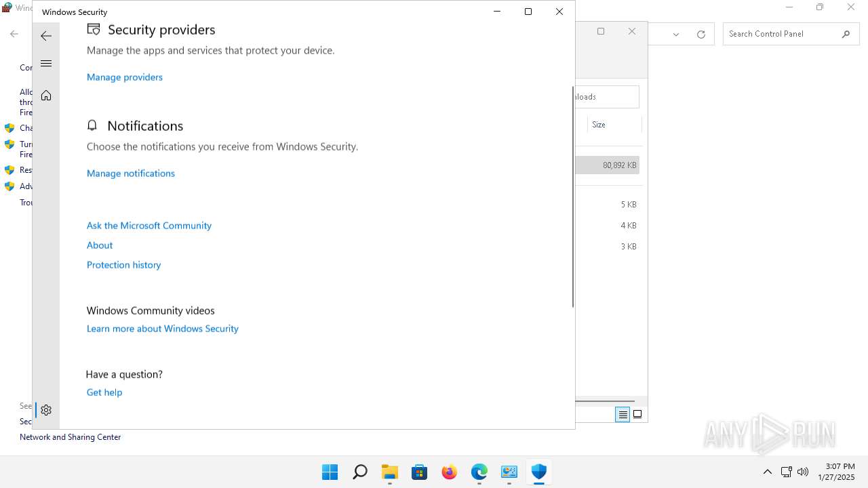Close the Windows Security window
Viewport: 868px width, 488px height.
click(559, 12)
